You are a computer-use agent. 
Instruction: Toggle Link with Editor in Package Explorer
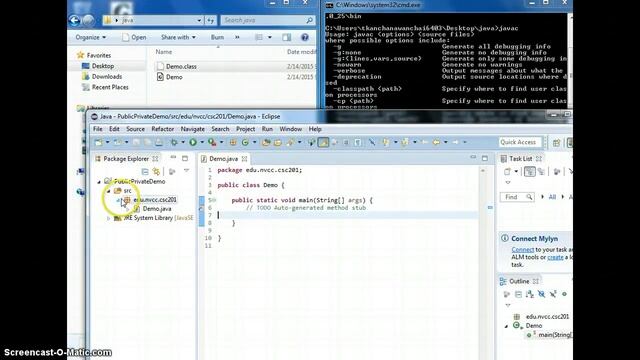tap(156, 171)
